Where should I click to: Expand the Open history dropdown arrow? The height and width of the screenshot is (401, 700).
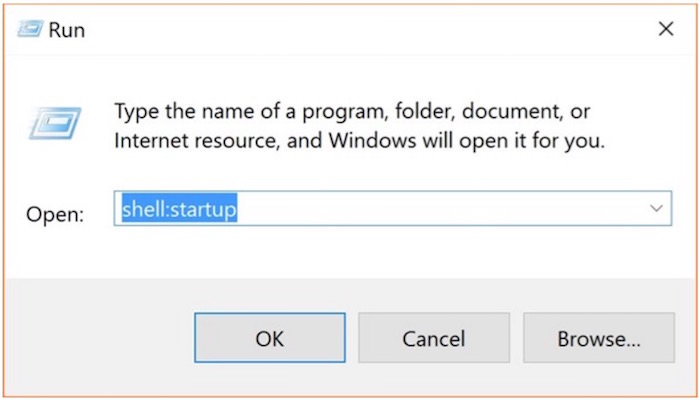[x=656, y=209]
